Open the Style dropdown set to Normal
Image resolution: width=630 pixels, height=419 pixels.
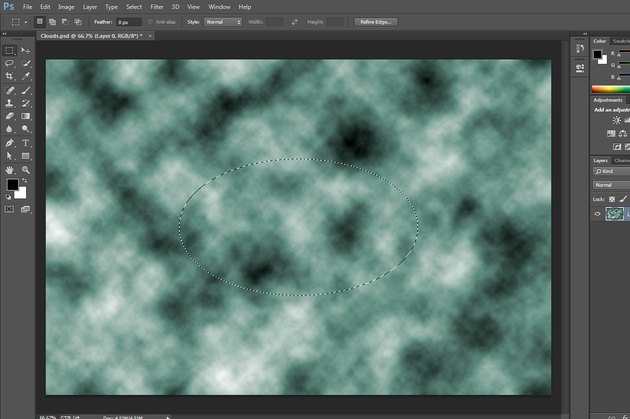[x=223, y=22]
